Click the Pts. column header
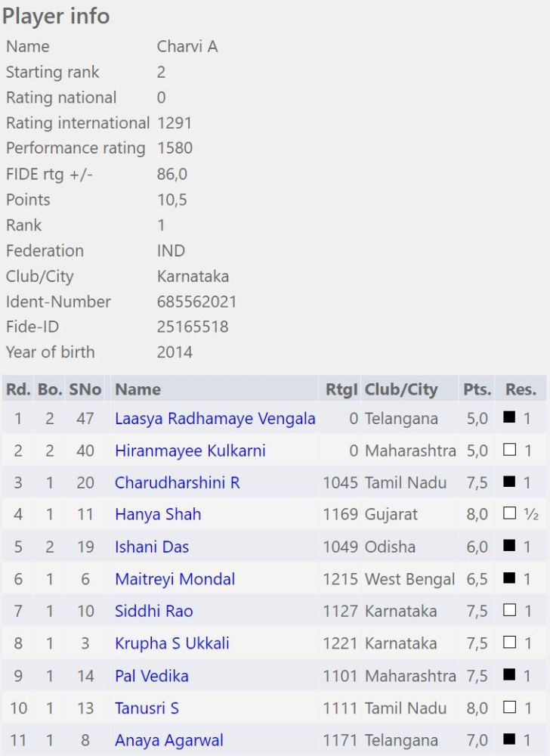Screen dimensions: 550x756 coord(477,390)
